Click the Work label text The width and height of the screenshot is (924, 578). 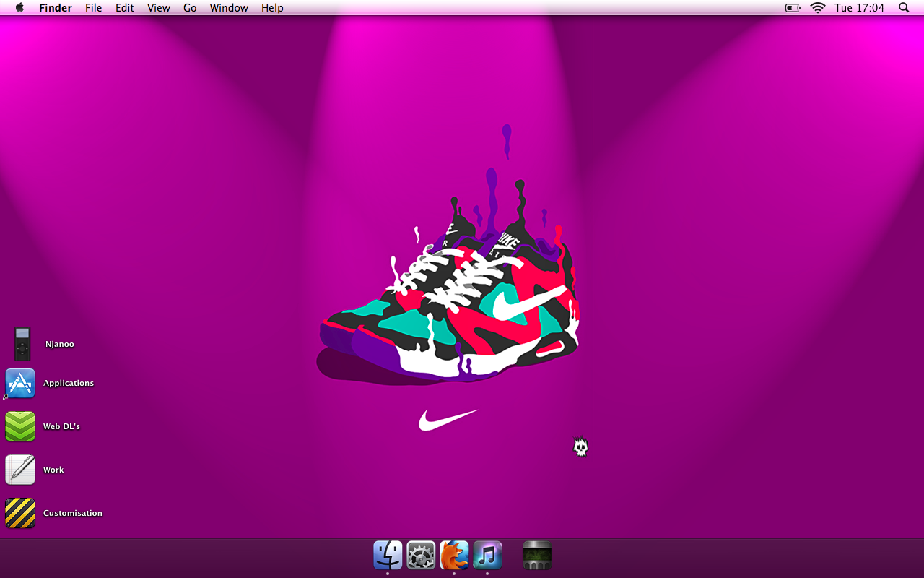[53, 470]
